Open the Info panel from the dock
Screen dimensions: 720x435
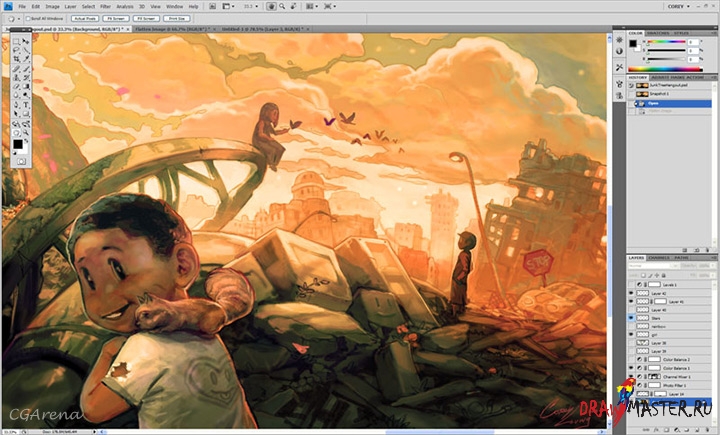(x=619, y=51)
